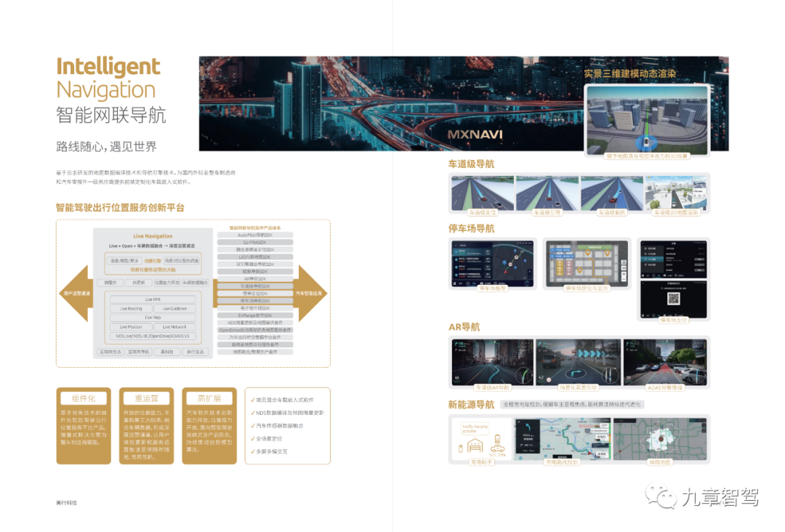785x532 pixels.
Task: Select the 微服务 box in the diagram
Action: click(x=110, y=283)
